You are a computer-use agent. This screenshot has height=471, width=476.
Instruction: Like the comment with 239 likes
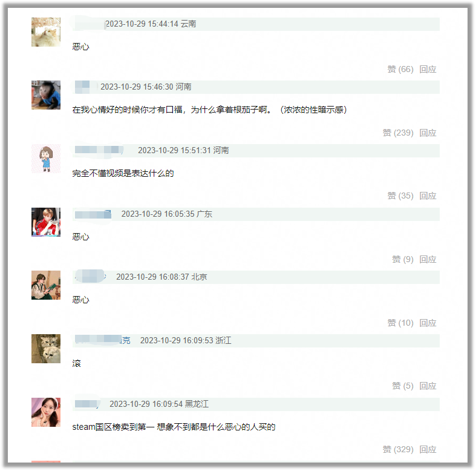tap(398, 133)
